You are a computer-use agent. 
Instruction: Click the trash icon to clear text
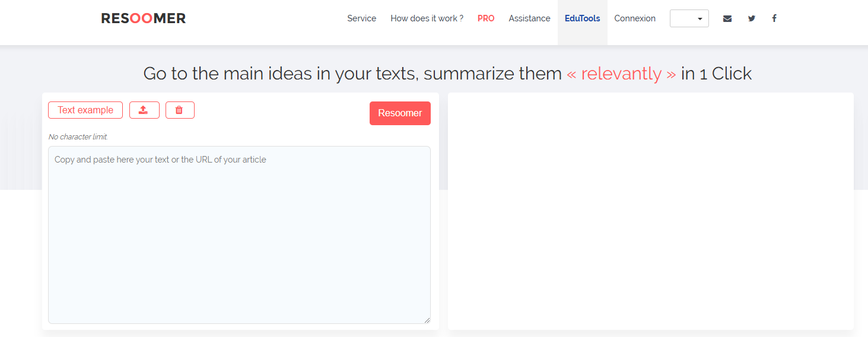(x=180, y=110)
